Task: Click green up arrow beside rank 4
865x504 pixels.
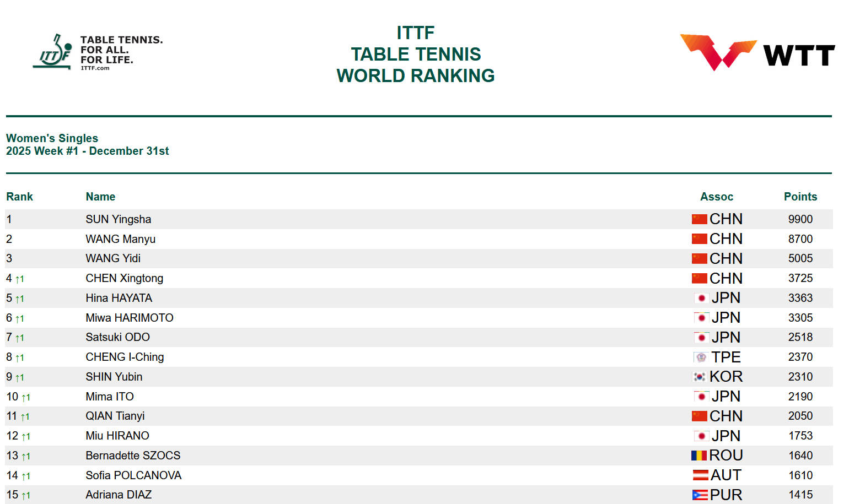Action: 19,279
